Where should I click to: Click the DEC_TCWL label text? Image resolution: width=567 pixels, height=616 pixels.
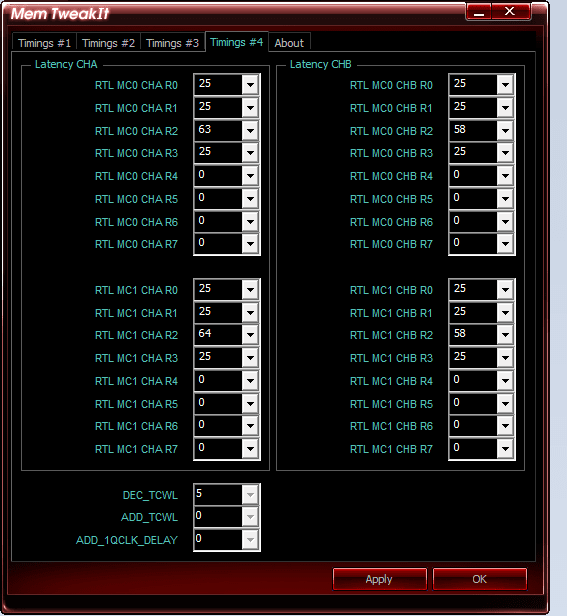tap(150, 495)
